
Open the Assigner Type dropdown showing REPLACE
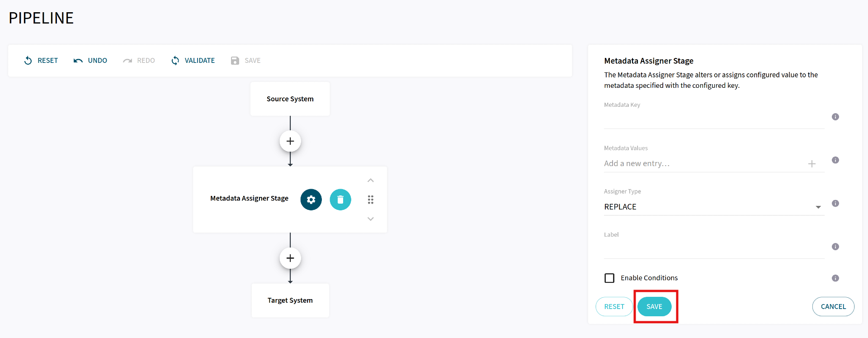click(x=818, y=207)
